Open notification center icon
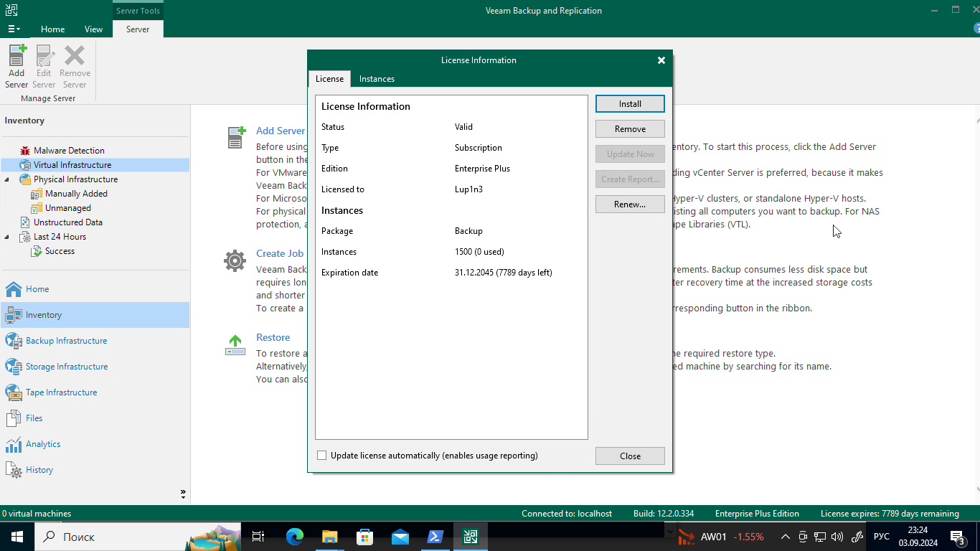 pyautogui.click(x=957, y=537)
